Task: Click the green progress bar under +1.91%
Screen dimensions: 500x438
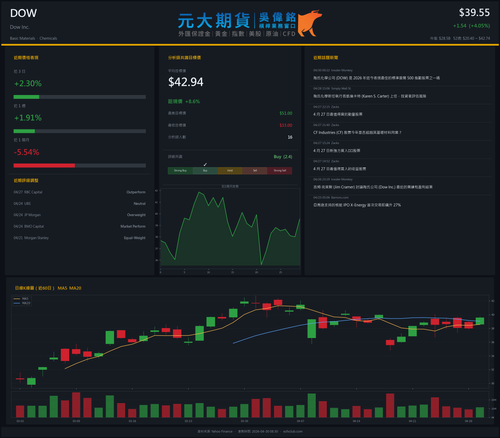Action: (x=24, y=131)
